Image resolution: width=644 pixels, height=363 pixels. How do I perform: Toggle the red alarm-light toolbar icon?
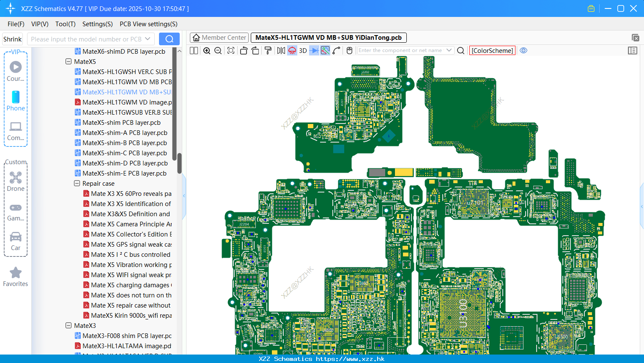point(292,50)
